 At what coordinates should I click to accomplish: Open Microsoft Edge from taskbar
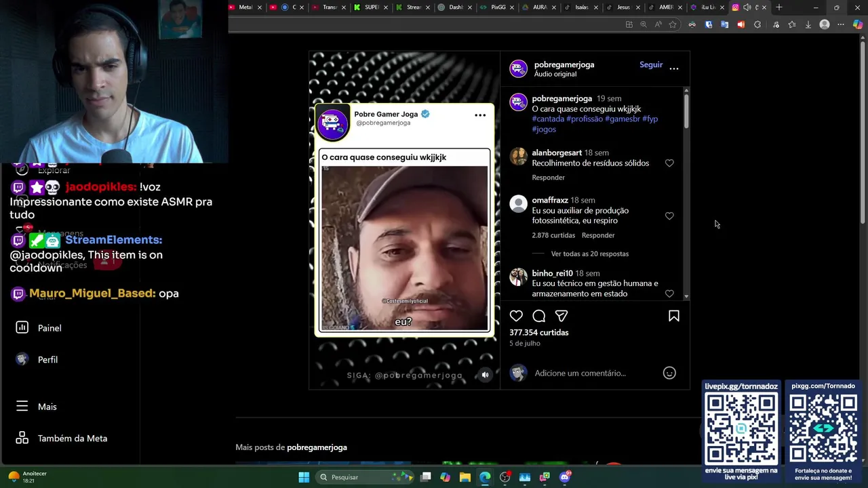485,477
